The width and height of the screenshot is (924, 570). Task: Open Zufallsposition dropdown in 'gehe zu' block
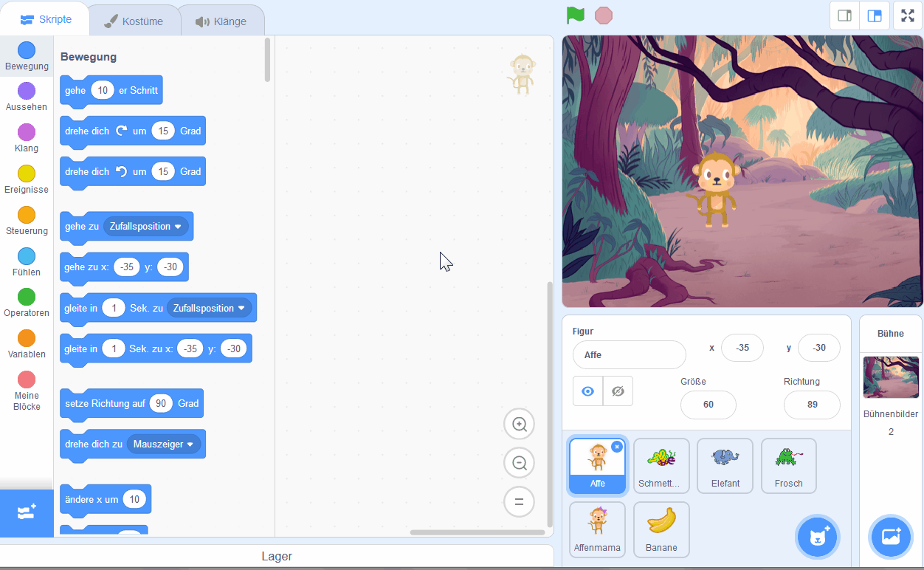146,227
